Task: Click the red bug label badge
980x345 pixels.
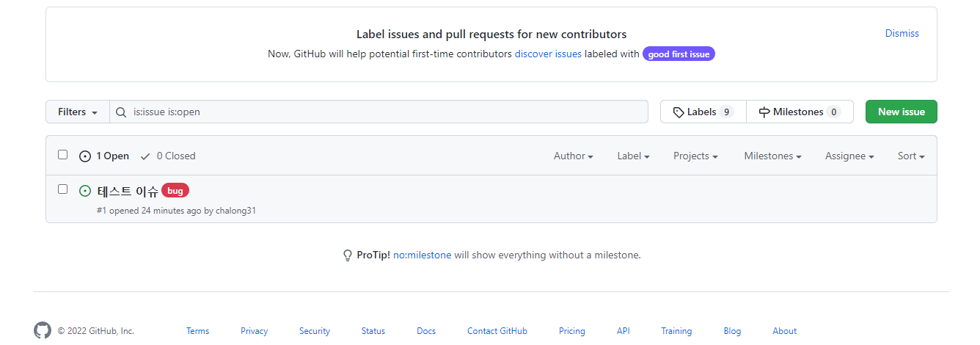Action: [175, 191]
